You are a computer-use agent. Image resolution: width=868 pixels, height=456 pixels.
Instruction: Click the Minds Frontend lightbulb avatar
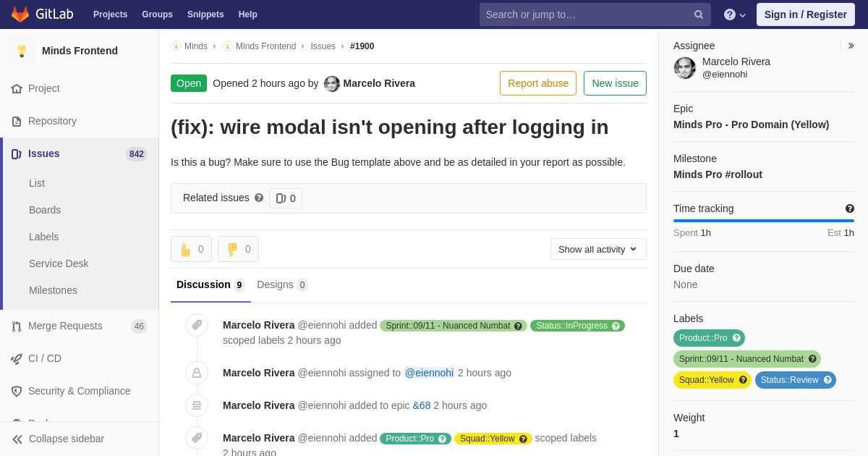tap(22, 51)
